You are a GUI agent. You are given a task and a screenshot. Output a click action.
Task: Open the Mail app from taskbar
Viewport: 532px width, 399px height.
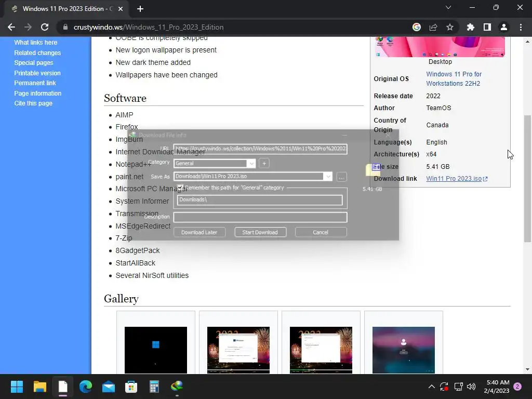(109, 387)
